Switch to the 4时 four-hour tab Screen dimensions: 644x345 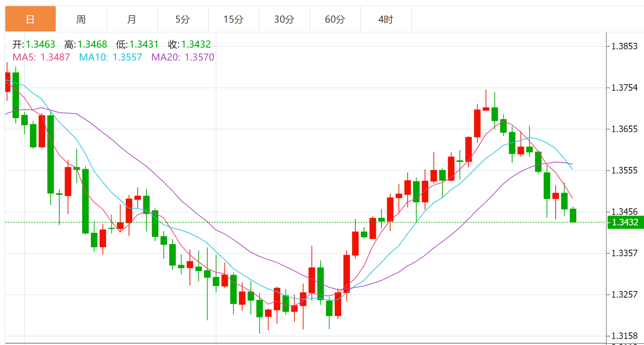click(x=386, y=19)
